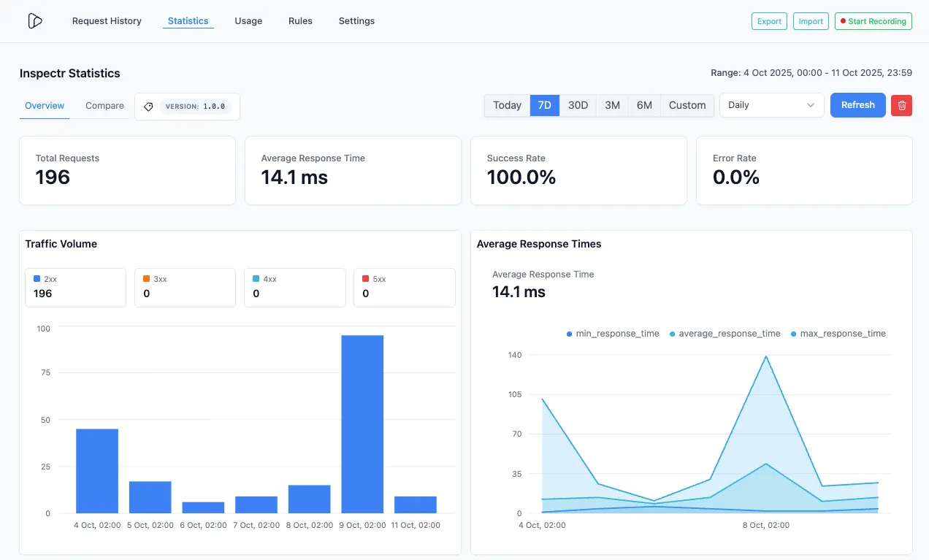Switch to the Compare tab
The width and height of the screenshot is (929, 560).
coord(104,106)
